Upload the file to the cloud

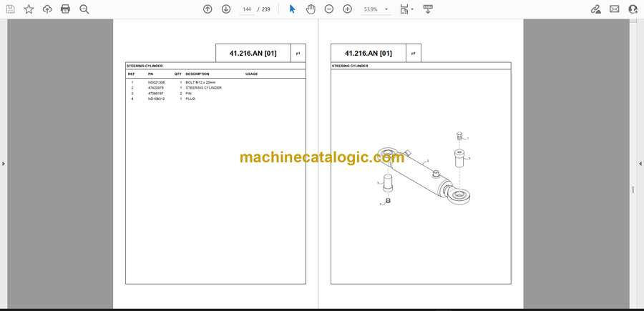(47, 9)
